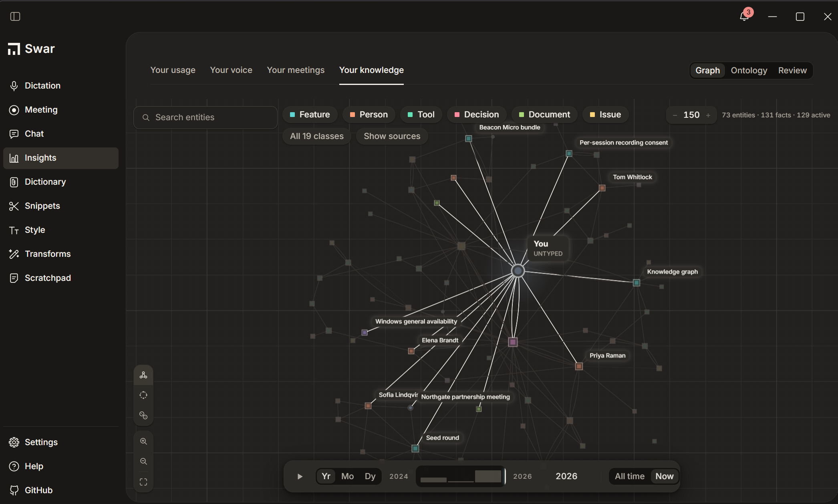Switch to the Ontology view
Image resolution: width=838 pixels, height=504 pixels.
tap(749, 71)
